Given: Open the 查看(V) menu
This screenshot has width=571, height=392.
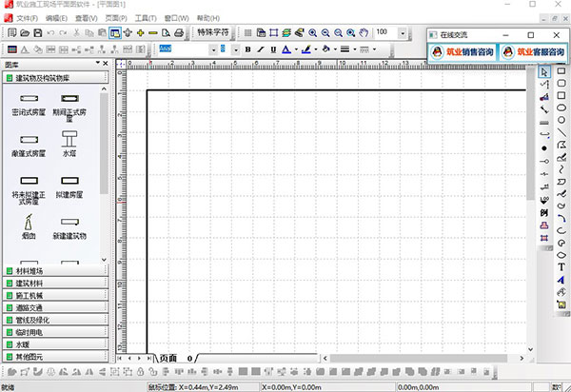Looking at the screenshot, I should (87, 18).
